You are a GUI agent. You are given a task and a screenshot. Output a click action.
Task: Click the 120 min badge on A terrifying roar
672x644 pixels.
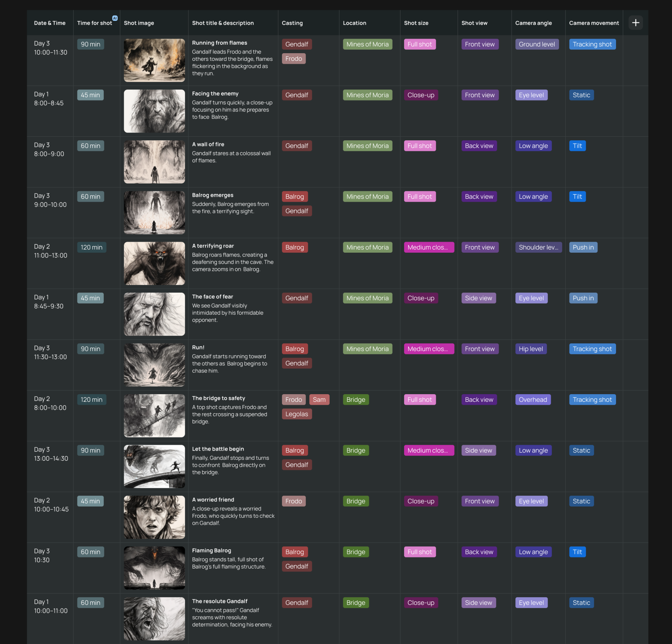coord(91,247)
